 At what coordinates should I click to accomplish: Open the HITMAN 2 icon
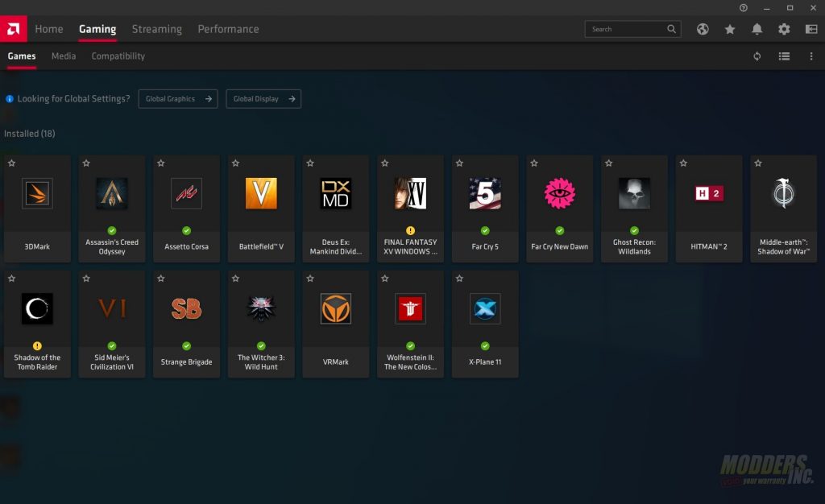pyautogui.click(x=709, y=193)
